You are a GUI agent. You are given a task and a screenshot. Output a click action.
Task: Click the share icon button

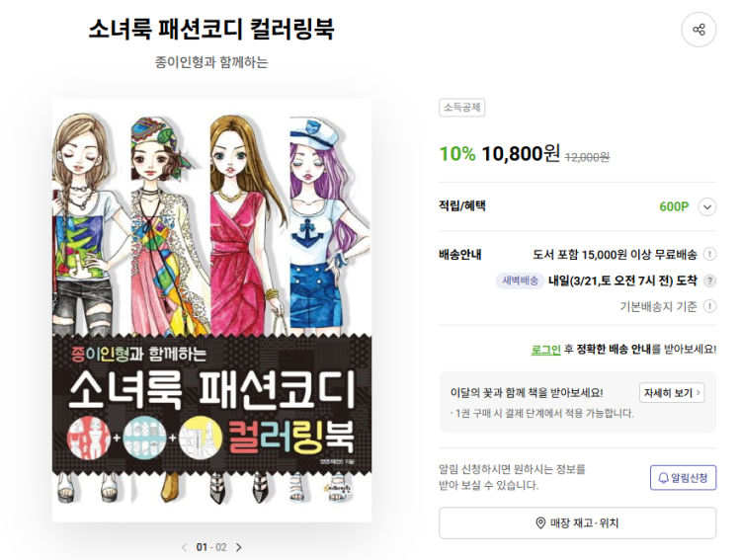699,30
